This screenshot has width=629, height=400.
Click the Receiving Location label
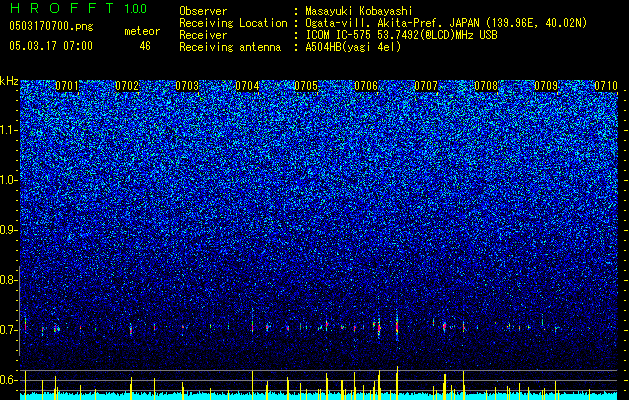click(x=233, y=24)
